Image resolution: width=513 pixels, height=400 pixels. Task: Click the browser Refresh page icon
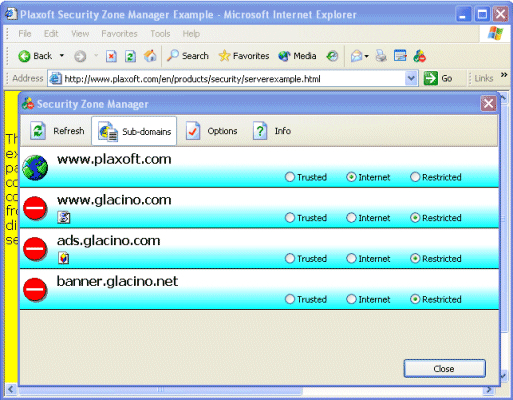130,56
